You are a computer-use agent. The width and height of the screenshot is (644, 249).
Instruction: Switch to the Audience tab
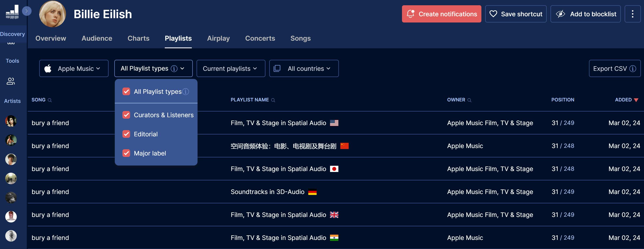[97, 38]
